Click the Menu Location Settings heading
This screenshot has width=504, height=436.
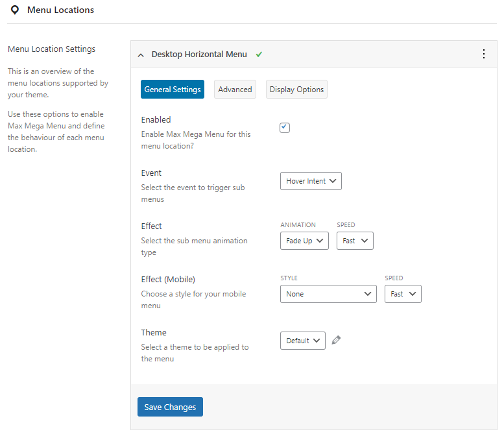click(51, 49)
